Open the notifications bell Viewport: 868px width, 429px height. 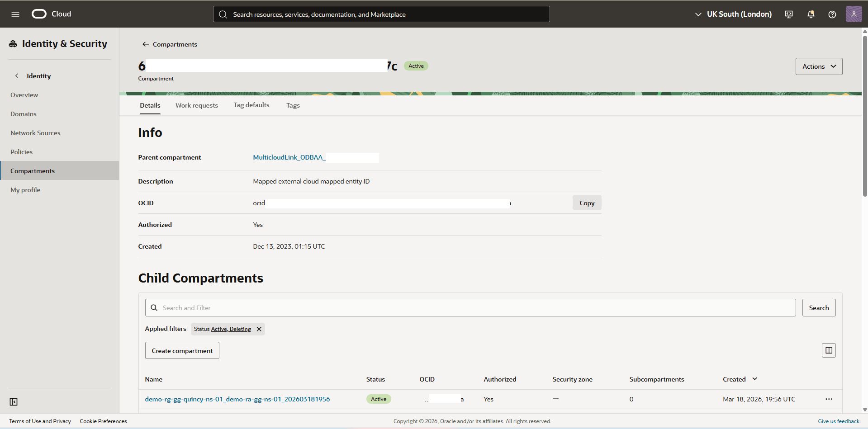click(810, 14)
